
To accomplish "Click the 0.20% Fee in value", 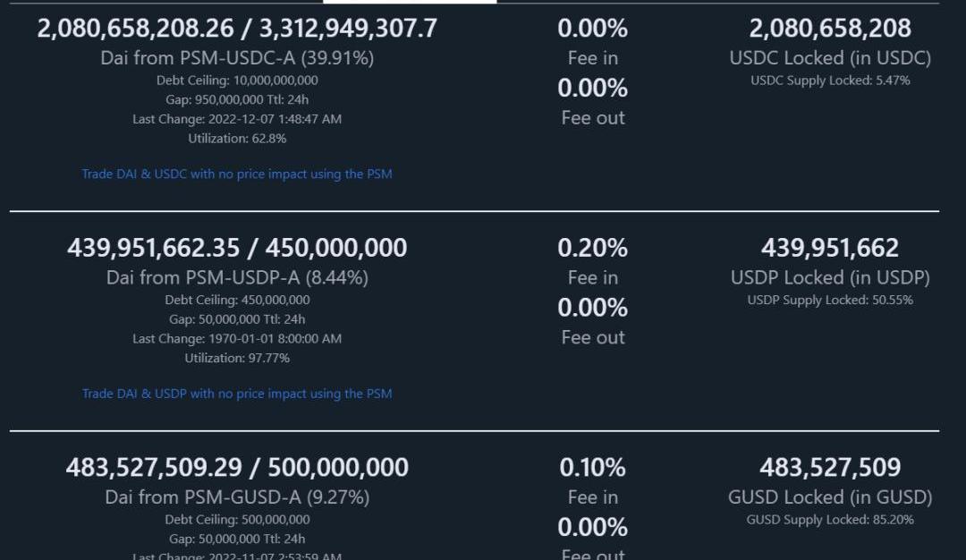I will [593, 249].
